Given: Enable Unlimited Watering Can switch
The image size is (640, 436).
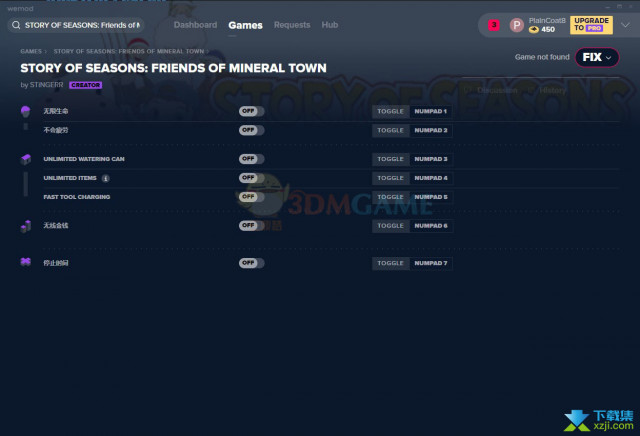Looking at the screenshot, I should (x=251, y=159).
